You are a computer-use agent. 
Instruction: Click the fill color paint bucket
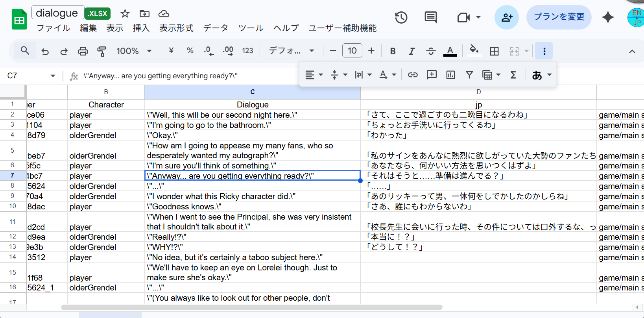click(474, 50)
